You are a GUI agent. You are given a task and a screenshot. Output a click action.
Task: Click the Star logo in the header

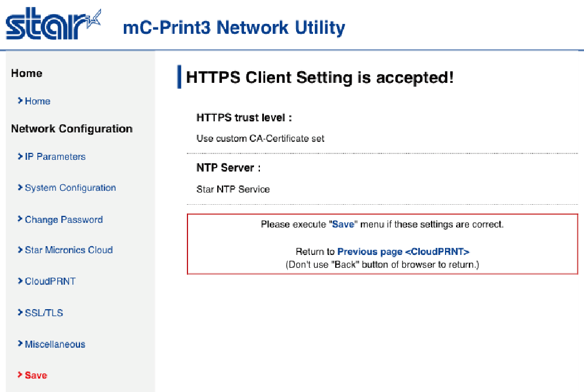[x=53, y=24]
